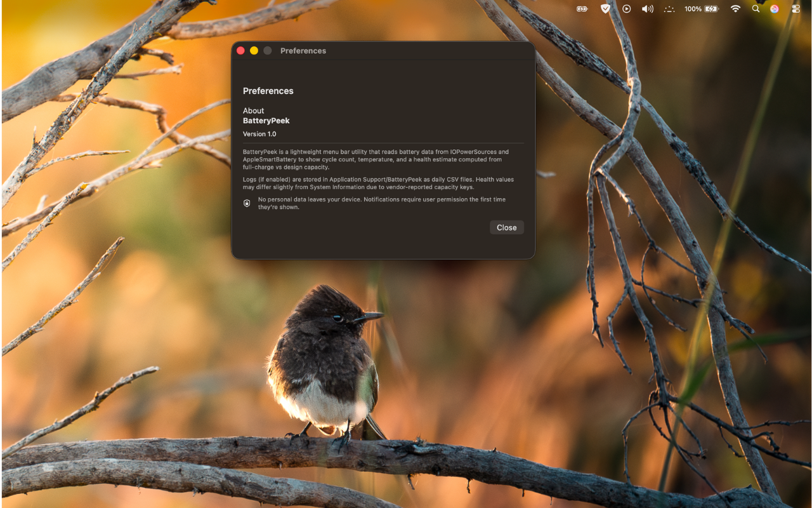Image resolution: width=812 pixels, height=508 pixels.
Task: Open the Wi-Fi menu
Action: pyautogui.click(x=735, y=9)
